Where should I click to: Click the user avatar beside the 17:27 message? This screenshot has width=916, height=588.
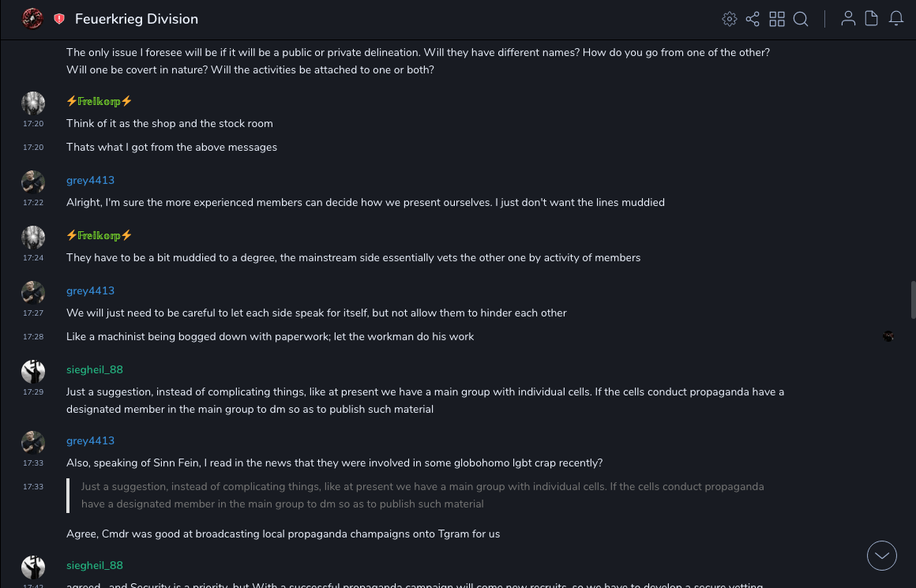tap(33, 293)
